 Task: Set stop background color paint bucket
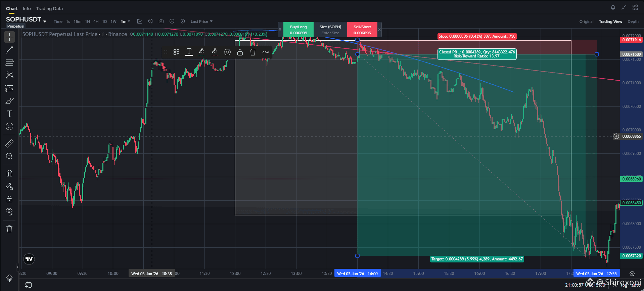tap(215, 52)
